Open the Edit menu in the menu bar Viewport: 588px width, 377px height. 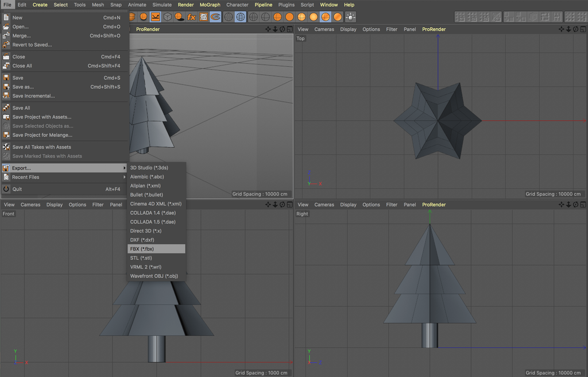click(x=22, y=5)
